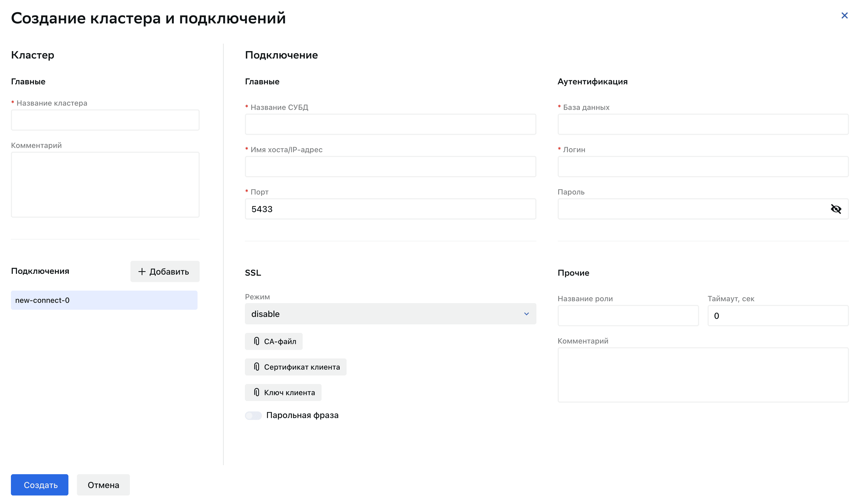The height and width of the screenshot is (504, 854).
Task: Click the Название СУБД input field
Action: pyautogui.click(x=390, y=124)
